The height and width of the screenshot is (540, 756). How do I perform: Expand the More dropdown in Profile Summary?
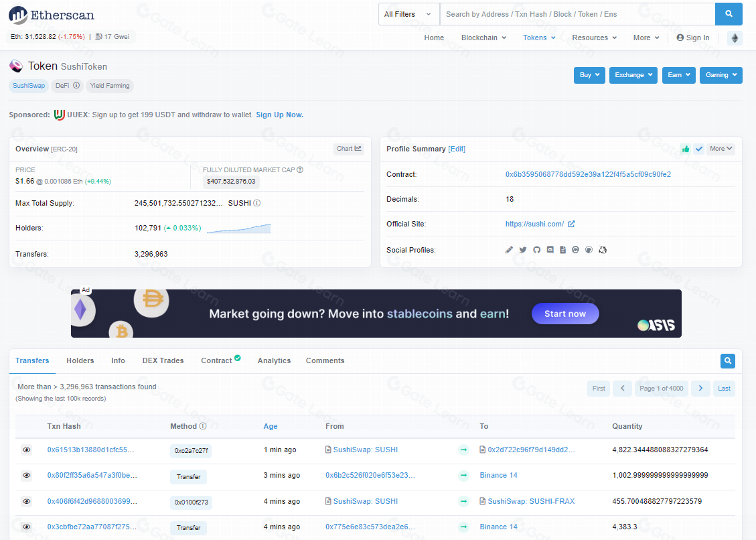[721, 149]
